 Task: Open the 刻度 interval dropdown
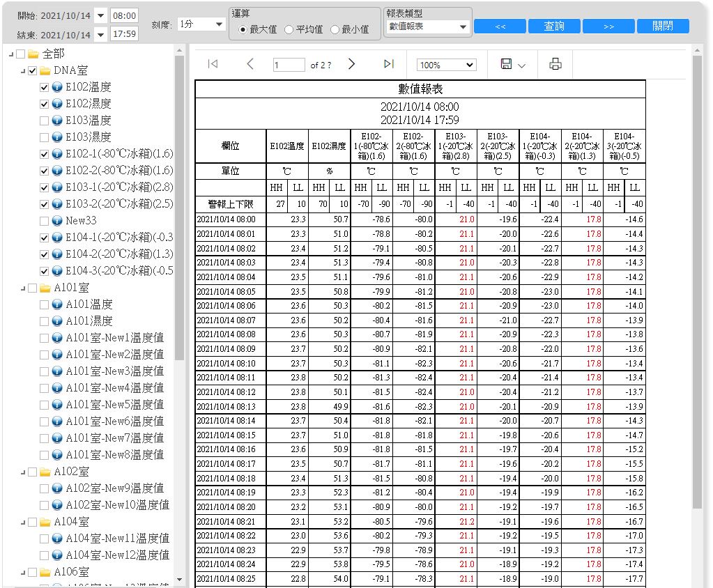coord(201,24)
